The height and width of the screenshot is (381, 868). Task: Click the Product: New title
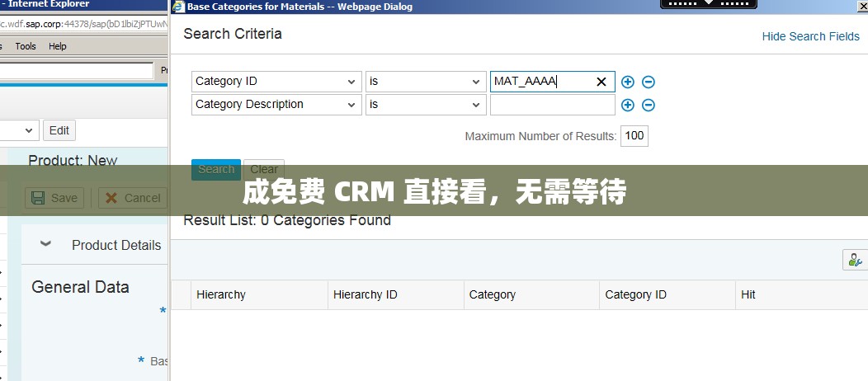[73, 160]
